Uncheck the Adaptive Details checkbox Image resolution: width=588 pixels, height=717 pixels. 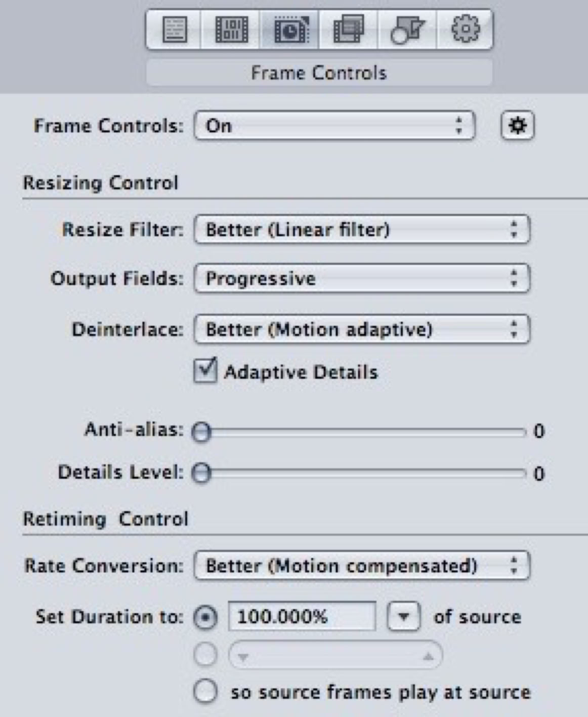[205, 371]
